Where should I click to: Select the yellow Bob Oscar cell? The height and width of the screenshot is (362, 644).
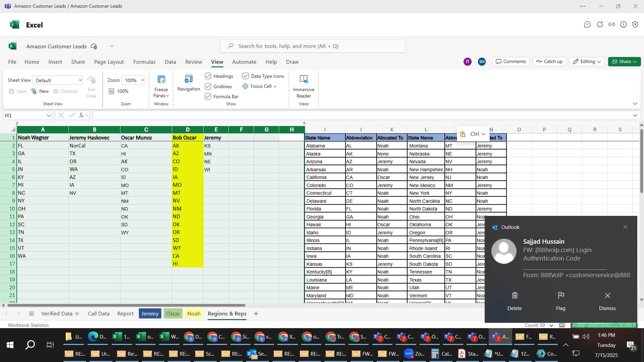pos(187,138)
